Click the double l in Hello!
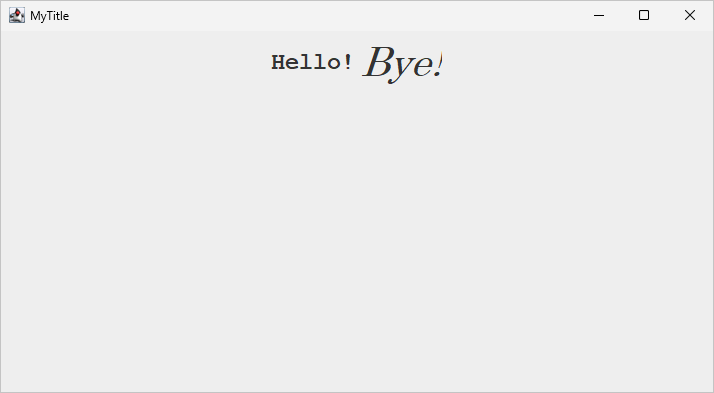The width and height of the screenshot is (714, 393). point(312,62)
